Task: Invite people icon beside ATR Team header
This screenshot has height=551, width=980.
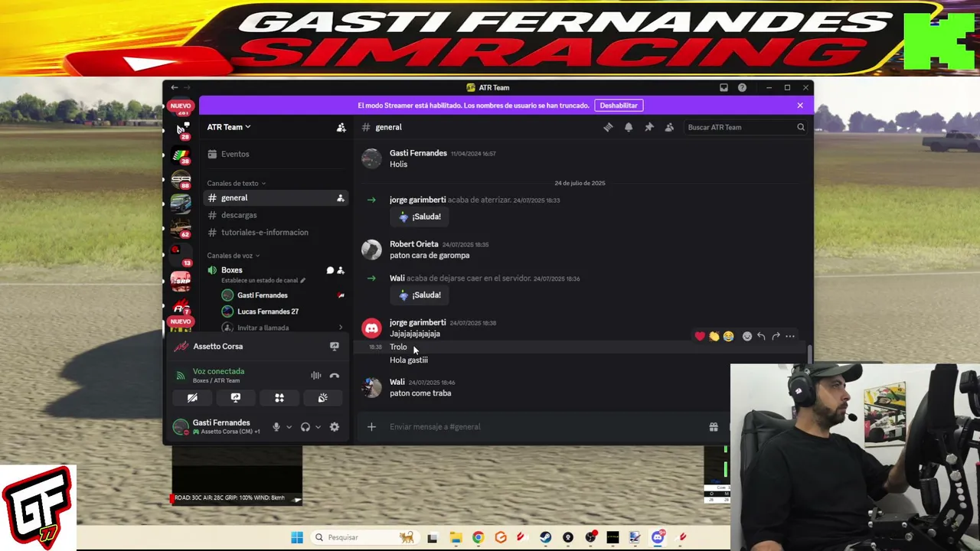Action: 341,127
